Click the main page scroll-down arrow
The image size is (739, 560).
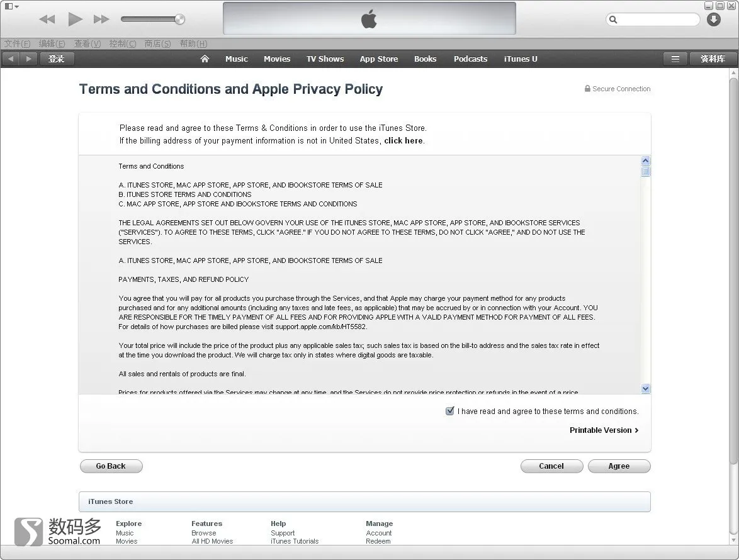(733, 540)
